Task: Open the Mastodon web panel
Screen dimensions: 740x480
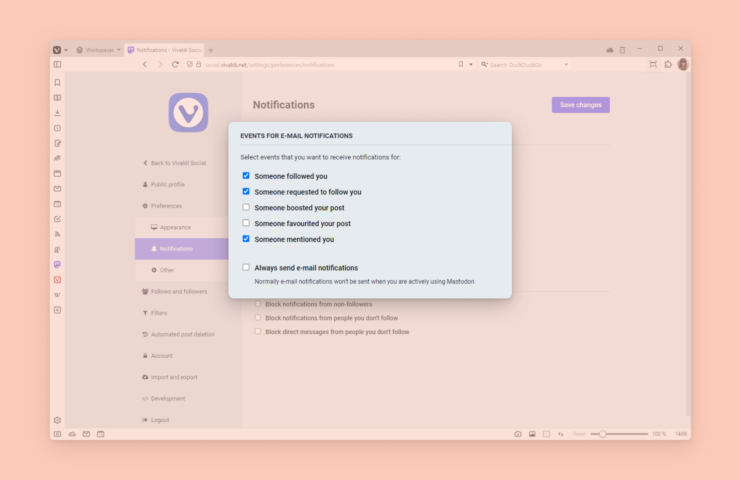Action: [57, 264]
